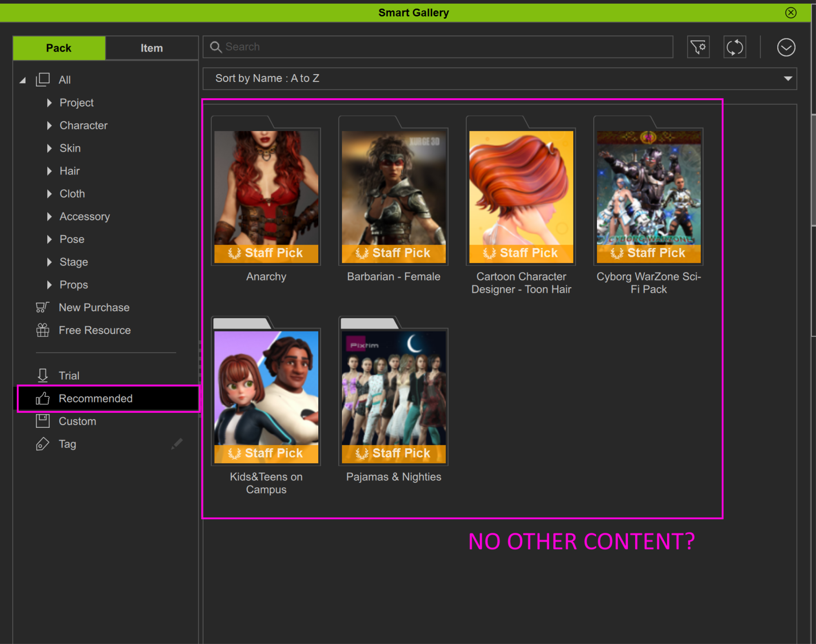Switch to the Item tab
This screenshot has width=816, height=644.
tap(152, 48)
